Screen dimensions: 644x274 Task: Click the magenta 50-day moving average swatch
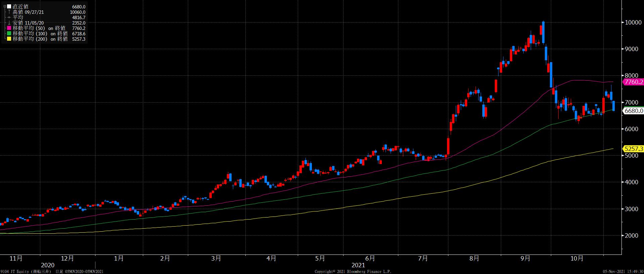(9, 28)
